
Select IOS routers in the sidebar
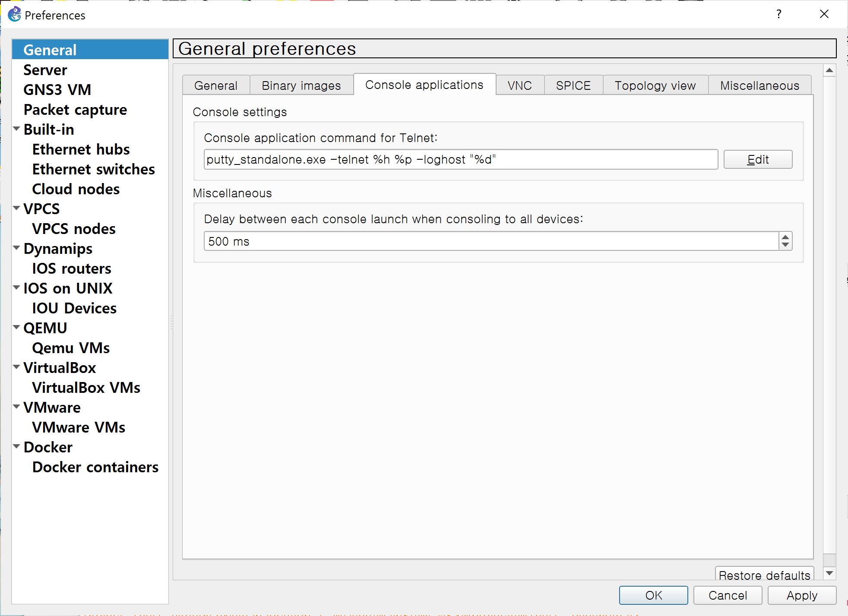click(x=72, y=269)
